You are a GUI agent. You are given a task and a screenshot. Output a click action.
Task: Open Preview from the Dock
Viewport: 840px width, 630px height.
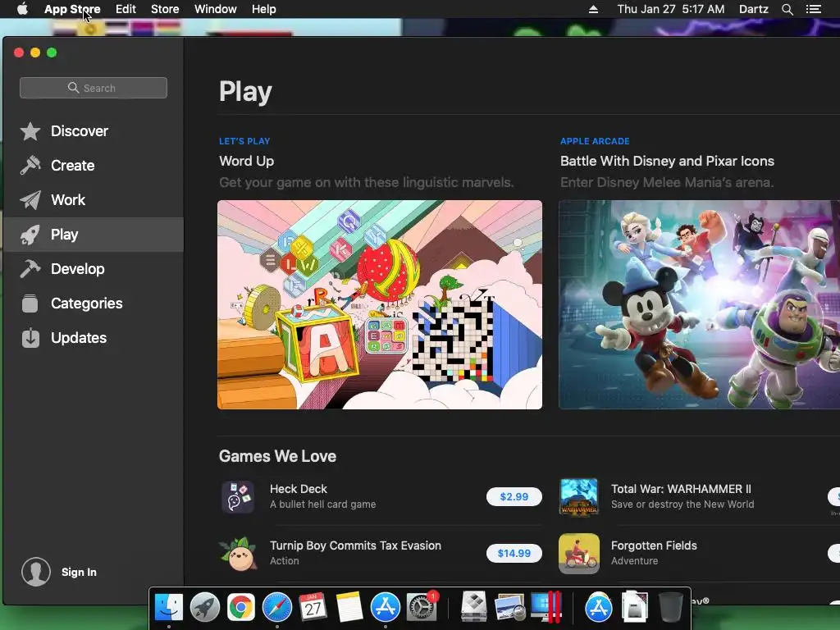coord(509,608)
